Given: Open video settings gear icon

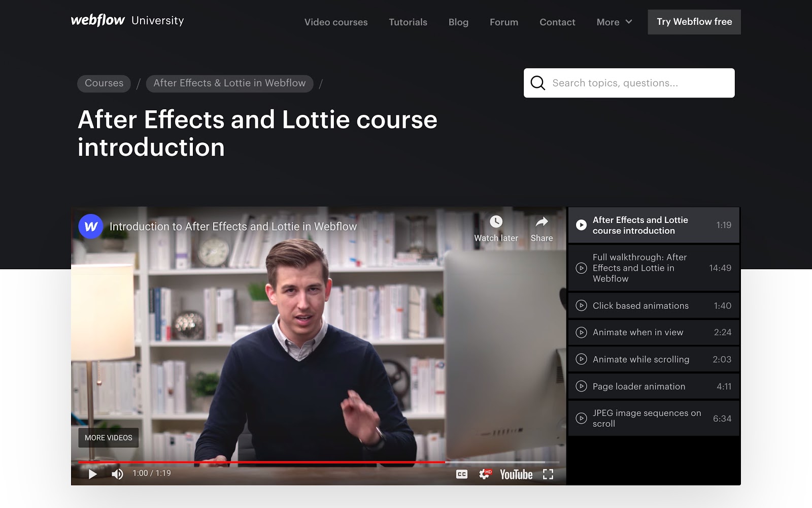Looking at the screenshot, I should [x=485, y=474].
